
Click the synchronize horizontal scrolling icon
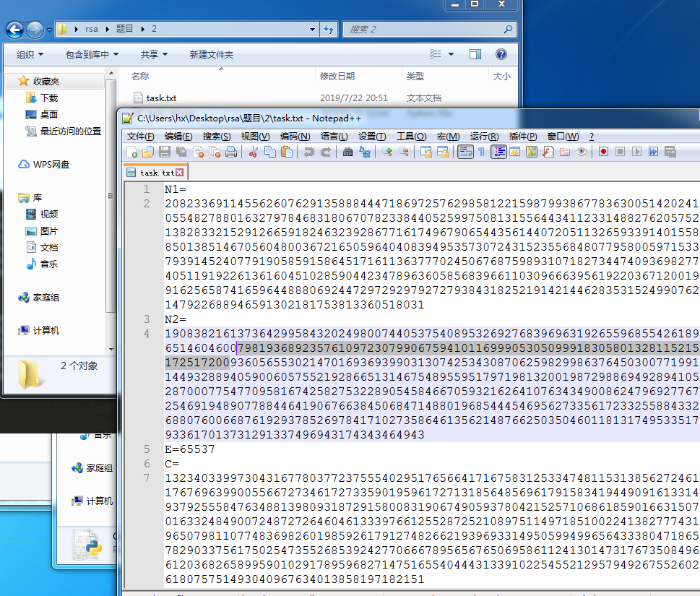tap(442, 152)
